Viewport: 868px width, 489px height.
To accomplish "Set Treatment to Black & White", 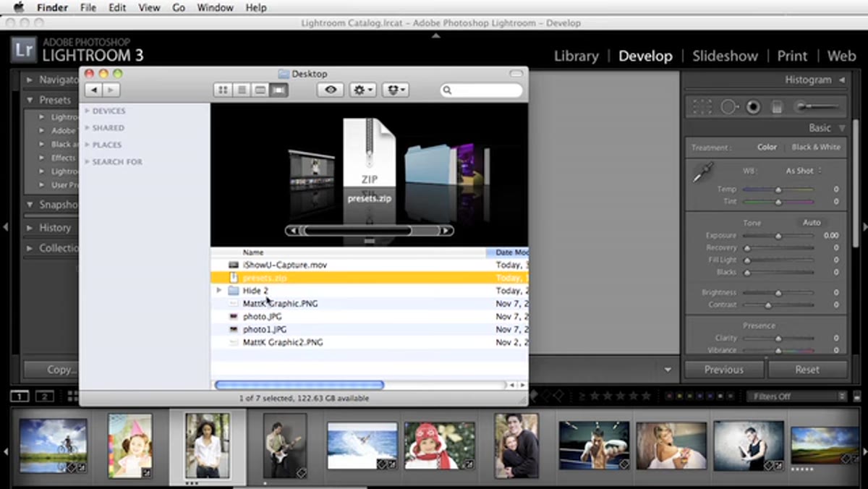I will click(816, 147).
